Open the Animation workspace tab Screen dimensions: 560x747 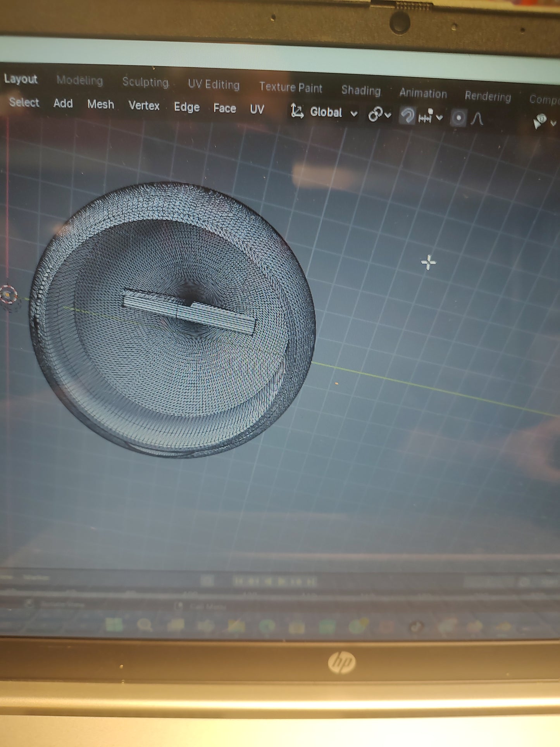[x=423, y=93]
